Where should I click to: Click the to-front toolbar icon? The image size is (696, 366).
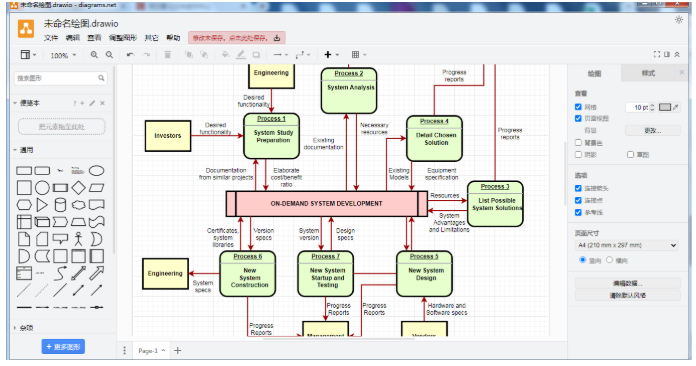pyautogui.click(x=189, y=55)
